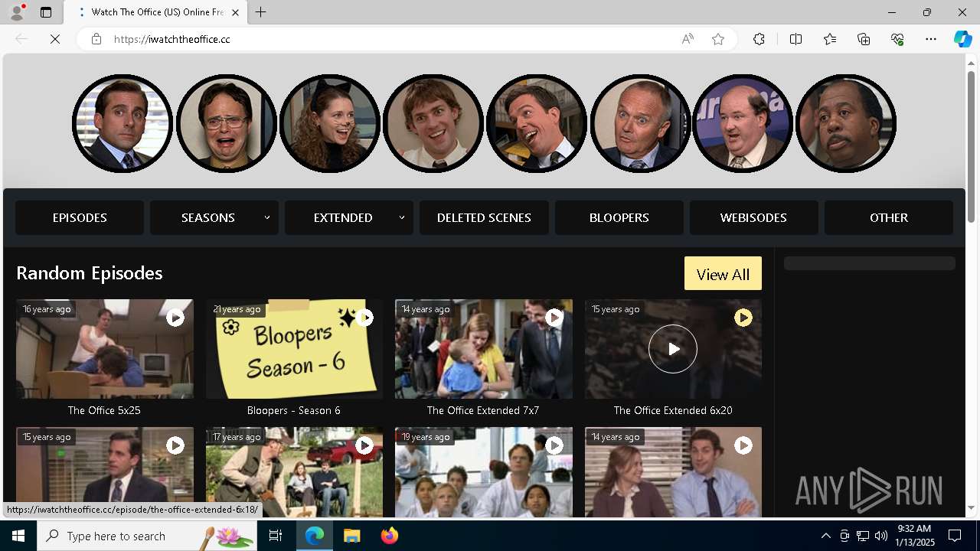Open Extended 7x7 thumbnail image
This screenshot has width=980, height=551.
click(484, 349)
